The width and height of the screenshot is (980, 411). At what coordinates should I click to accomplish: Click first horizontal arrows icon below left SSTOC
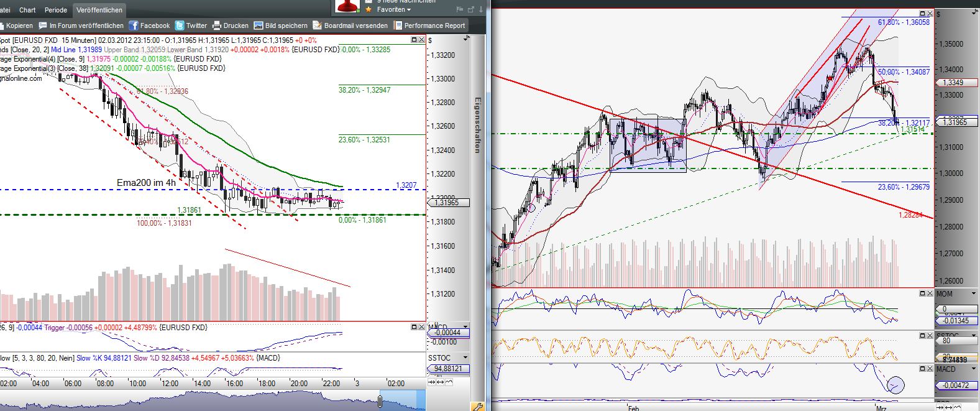pos(431,382)
